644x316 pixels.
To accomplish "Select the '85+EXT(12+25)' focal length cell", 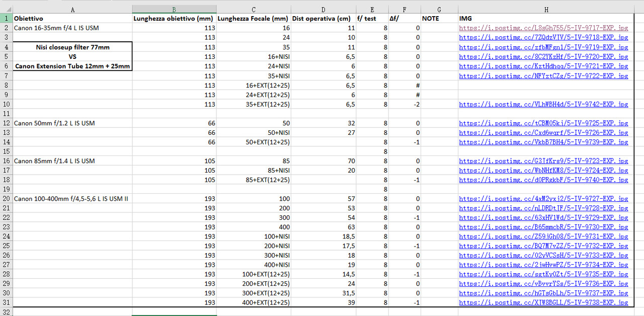I will click(x=254, y=180).
